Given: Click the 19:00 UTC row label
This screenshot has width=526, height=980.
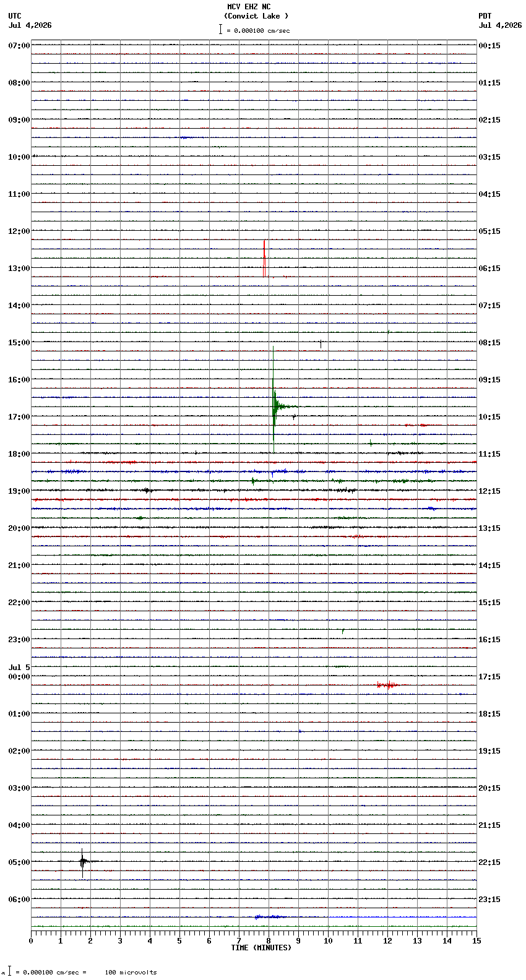Looking at the screenshot, I should point(19,491).
